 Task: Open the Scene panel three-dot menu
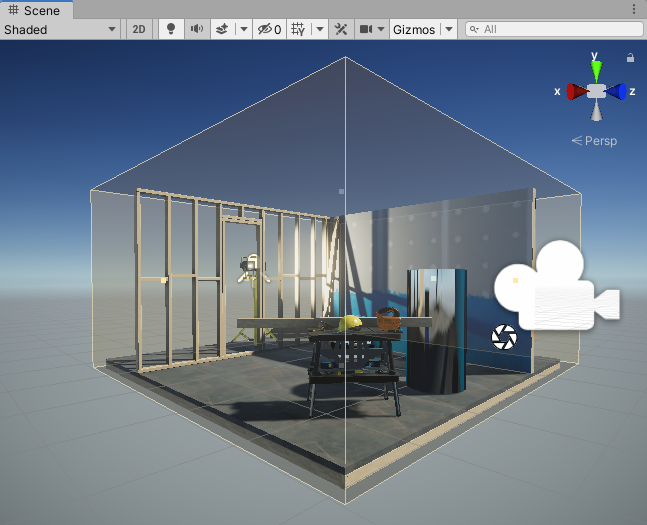pyautogui.click(x=634, y=9)
